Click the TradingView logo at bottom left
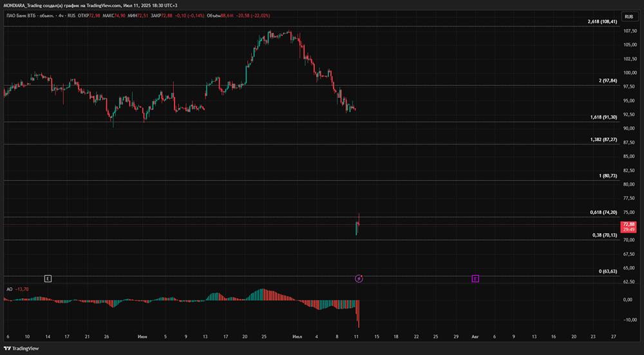The height and width of the screenshot is (355, 644). coord(21,349)
